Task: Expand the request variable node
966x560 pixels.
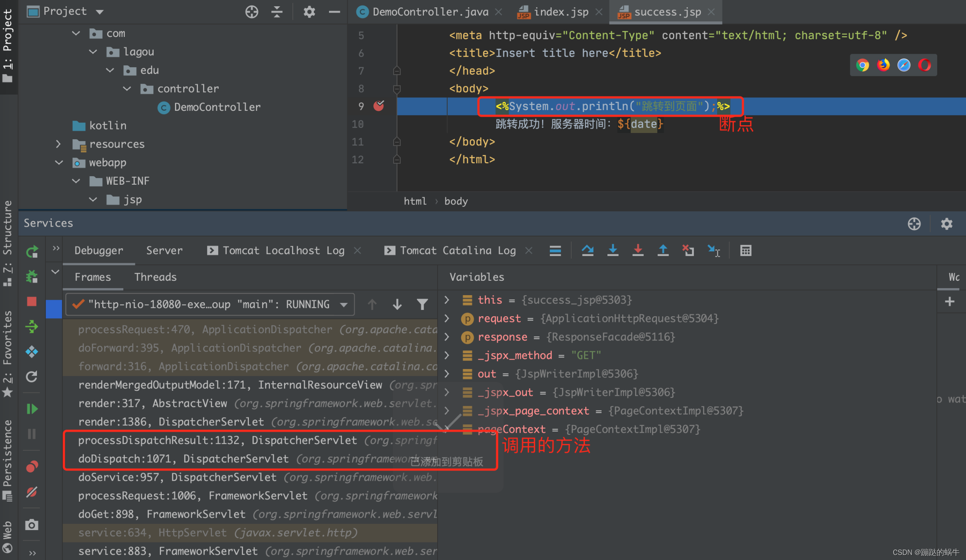Action: point(447,318)
